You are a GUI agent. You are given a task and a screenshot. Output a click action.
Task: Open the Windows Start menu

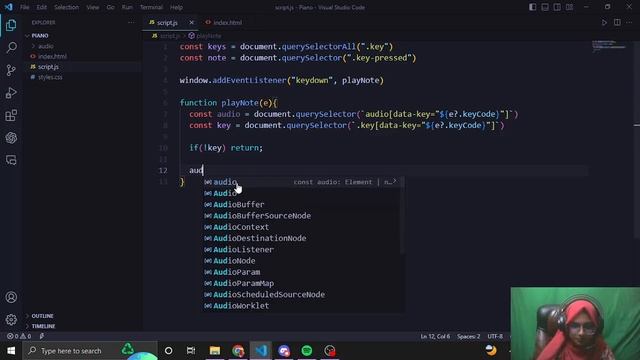[x=11, y=351]
